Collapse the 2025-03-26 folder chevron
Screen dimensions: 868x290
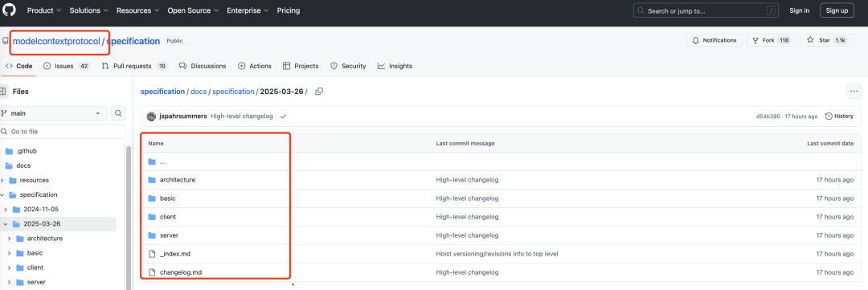click(x=6, y=224)
